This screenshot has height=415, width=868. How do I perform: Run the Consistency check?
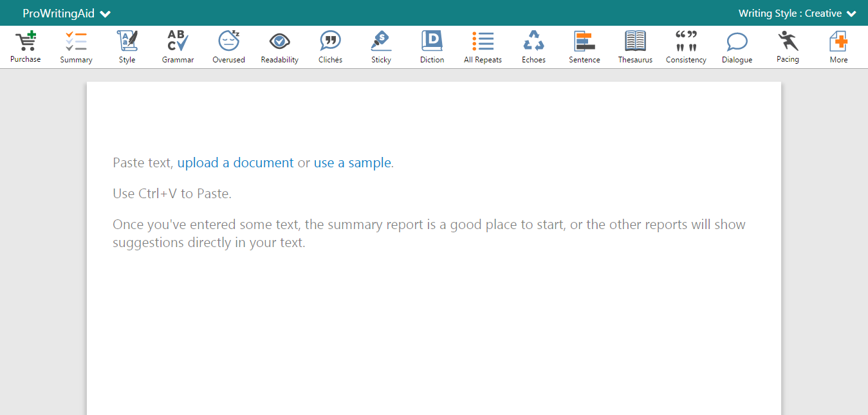click(687, 47)
